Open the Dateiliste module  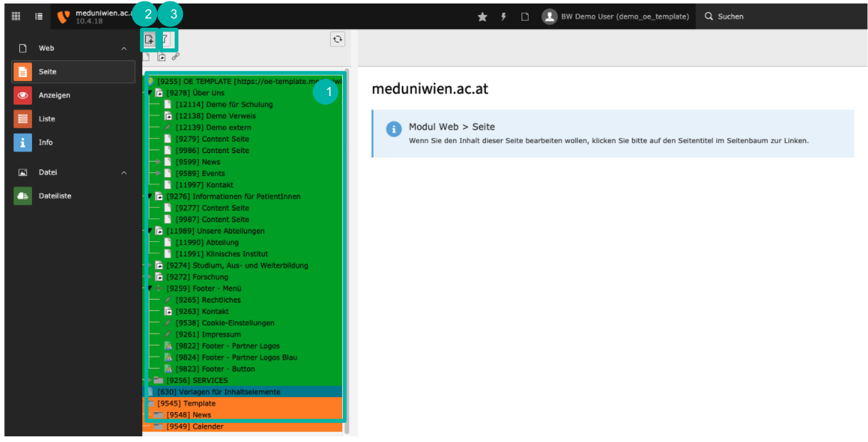click(74, 196)
